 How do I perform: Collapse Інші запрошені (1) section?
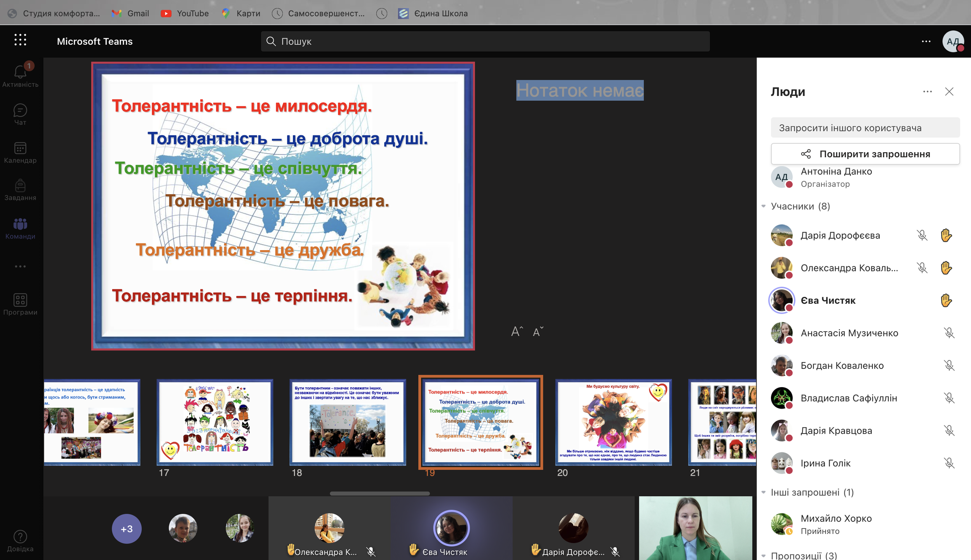764,492
